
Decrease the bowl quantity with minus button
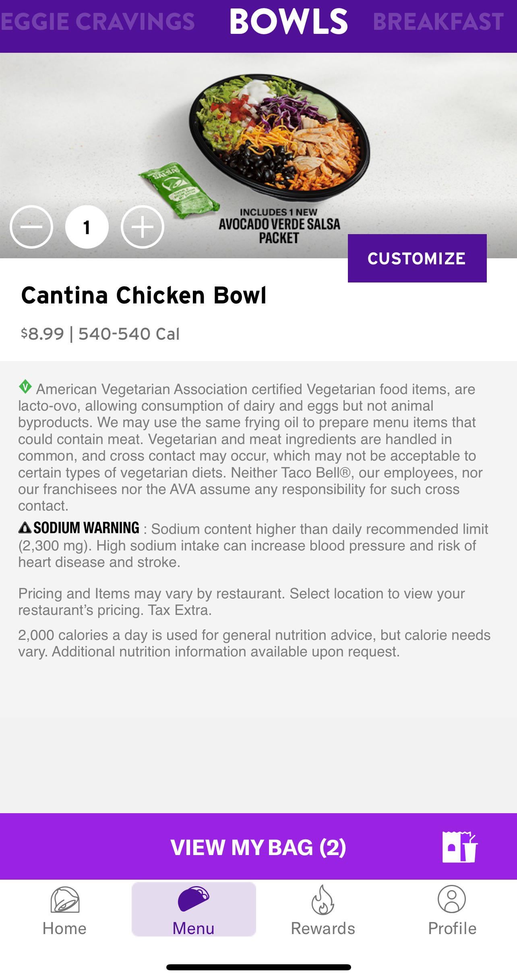(31, 227)
